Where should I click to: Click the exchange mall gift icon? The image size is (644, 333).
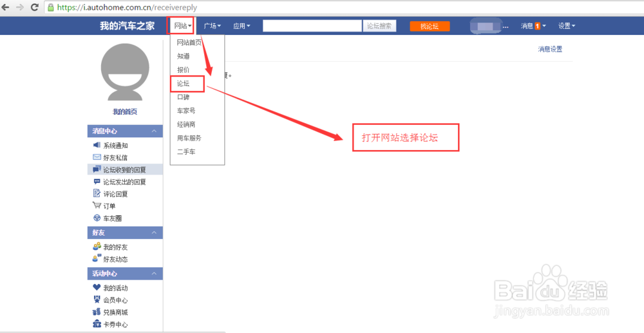pyautogui.click(x=97, y=312)
